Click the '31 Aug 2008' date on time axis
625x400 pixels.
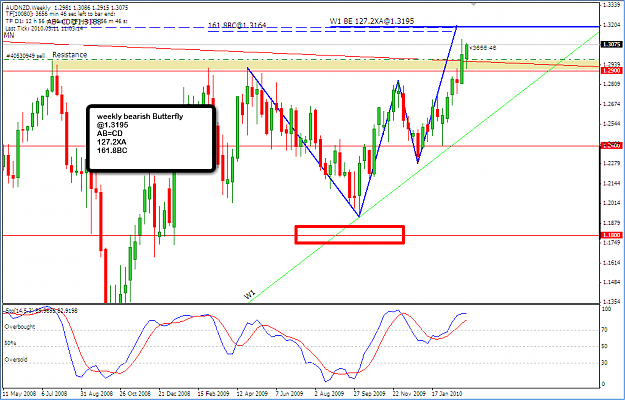tap(96, 393)
